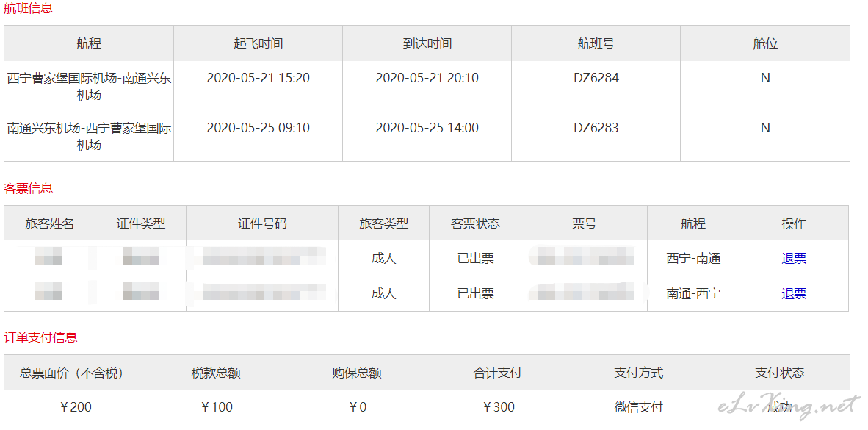868x430 pixels.
Task: Click the 票号 column header
Action: tap(584, 224)
